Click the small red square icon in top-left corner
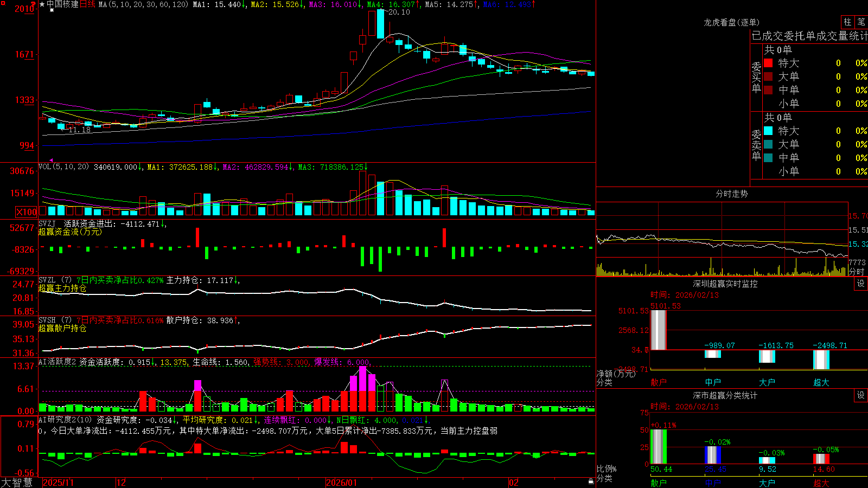This screenshot has width=868, height=488. click(x=2, y=2)
